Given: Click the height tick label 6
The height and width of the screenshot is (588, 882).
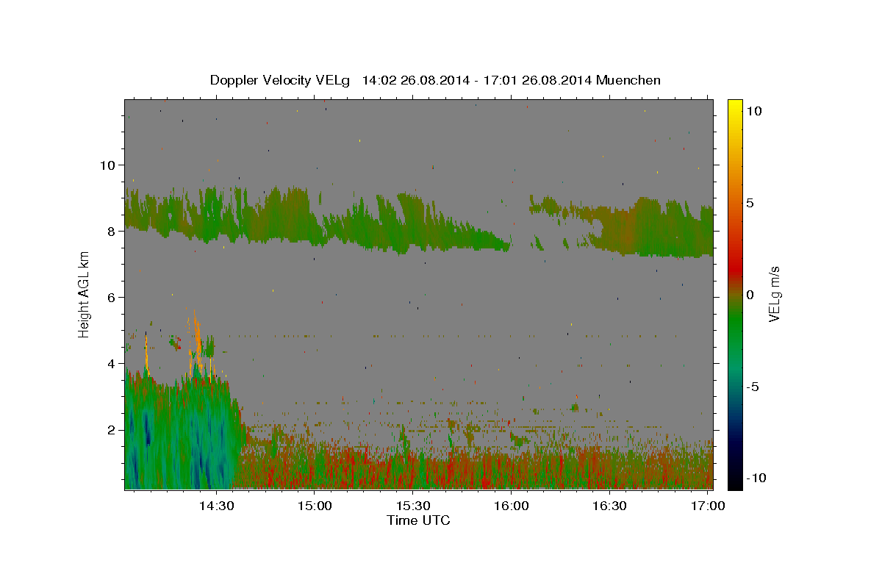Looking at the screenshot, I should click(112, 297).
